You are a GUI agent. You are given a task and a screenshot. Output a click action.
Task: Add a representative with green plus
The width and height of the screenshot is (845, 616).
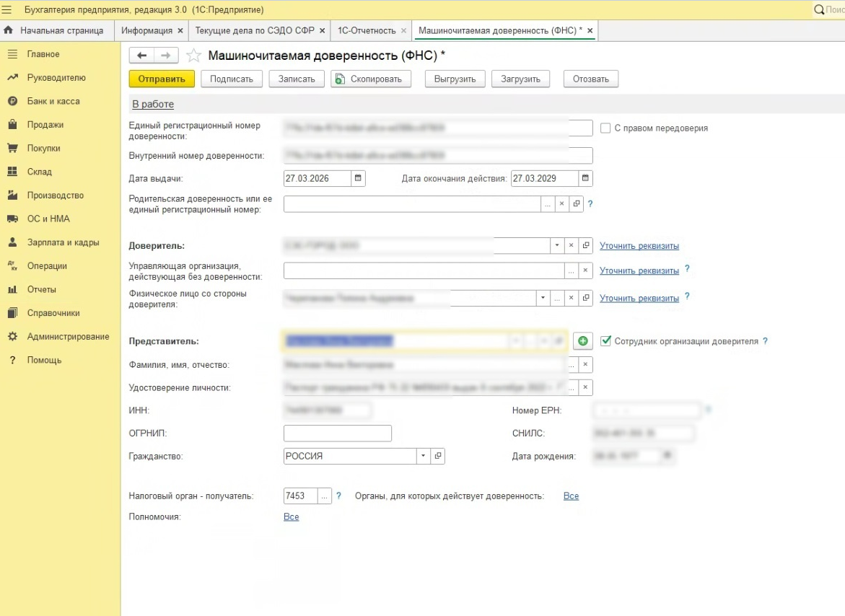coord(582,341)
